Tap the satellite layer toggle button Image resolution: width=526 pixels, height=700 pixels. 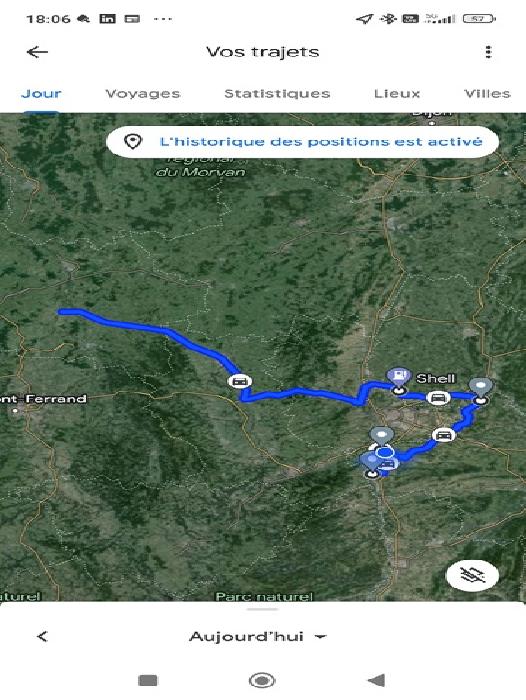tap(472, 575)
